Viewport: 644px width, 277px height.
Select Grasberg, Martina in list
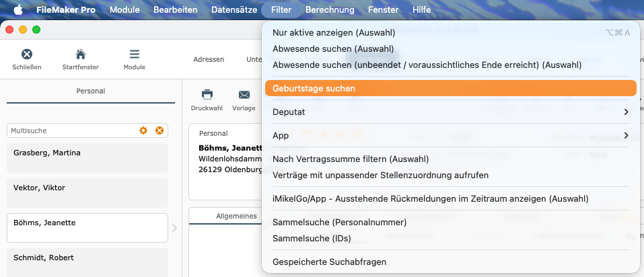tap(87, 158)
